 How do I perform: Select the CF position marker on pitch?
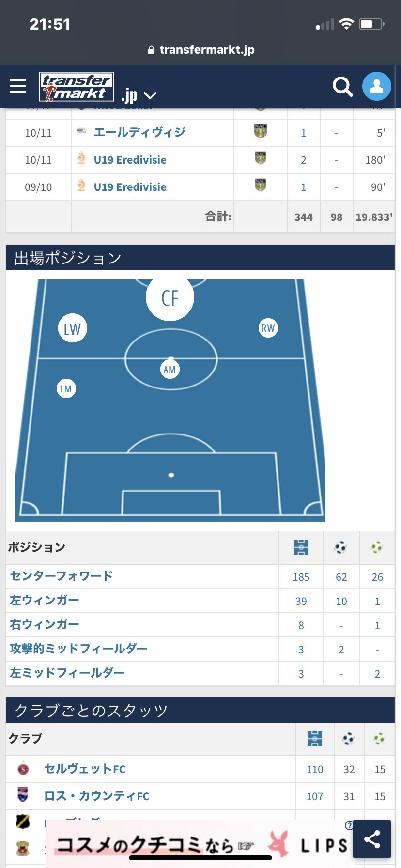tap(170, 297)
